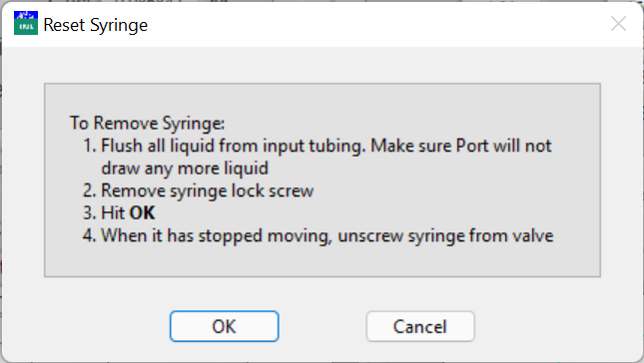This screenshot has width=644, height=363.
Task: Select the "Remove syringe lock screw" step
Action: [x=198, y=190]
